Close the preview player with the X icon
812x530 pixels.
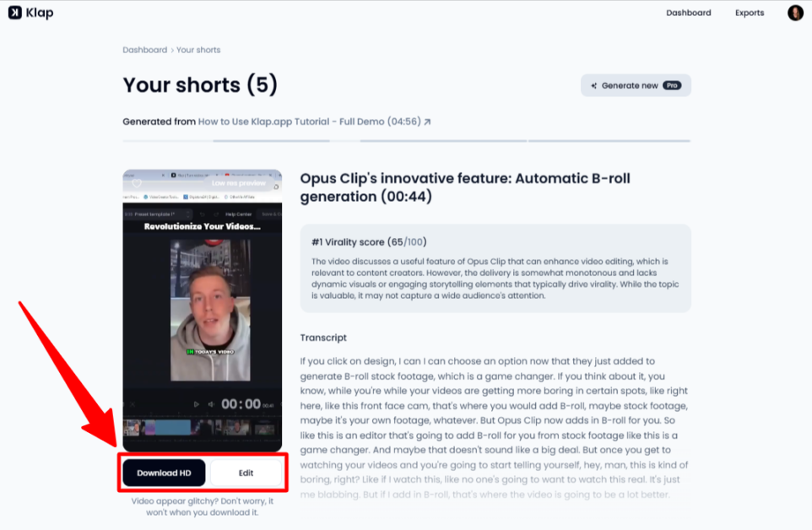click(133, 404)
